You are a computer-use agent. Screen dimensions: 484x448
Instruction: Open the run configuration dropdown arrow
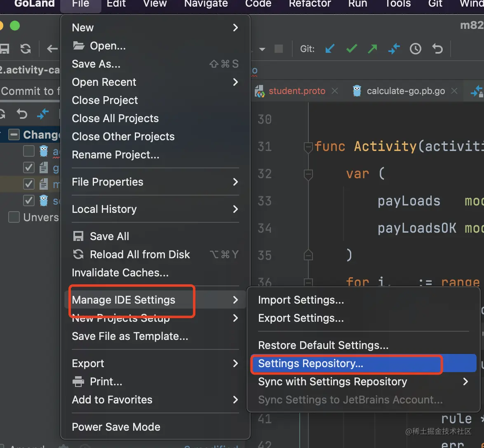(262, 49)
